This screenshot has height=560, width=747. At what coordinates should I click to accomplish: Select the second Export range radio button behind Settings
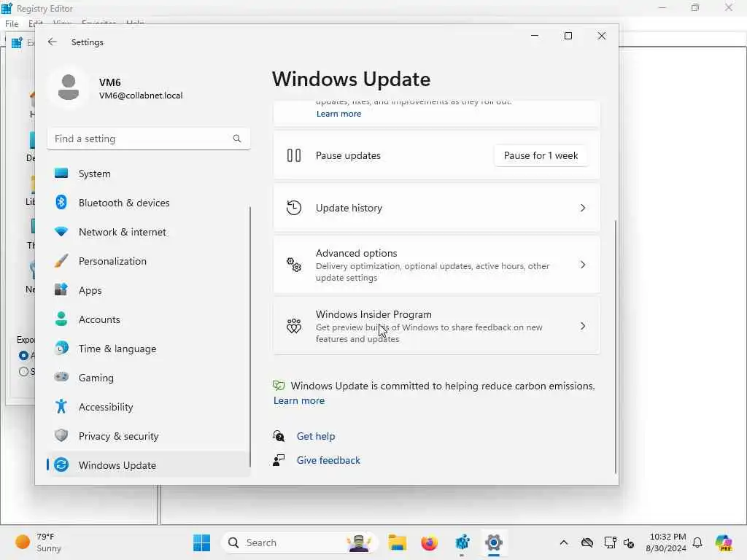click(23, 371)
